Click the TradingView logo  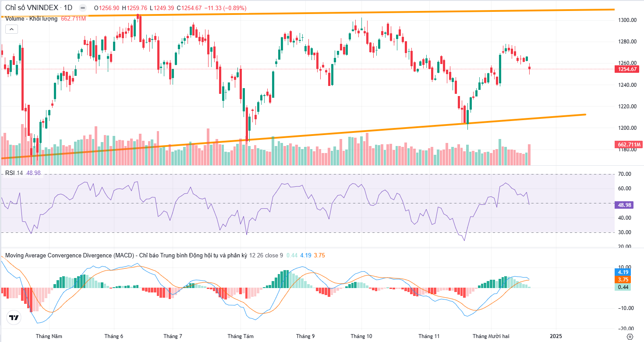(14, 317)
